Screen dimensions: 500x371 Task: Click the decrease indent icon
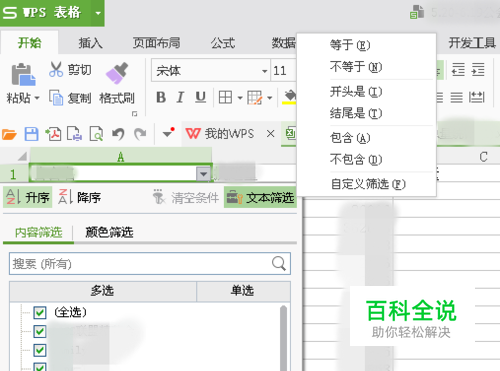coord(458,70)
